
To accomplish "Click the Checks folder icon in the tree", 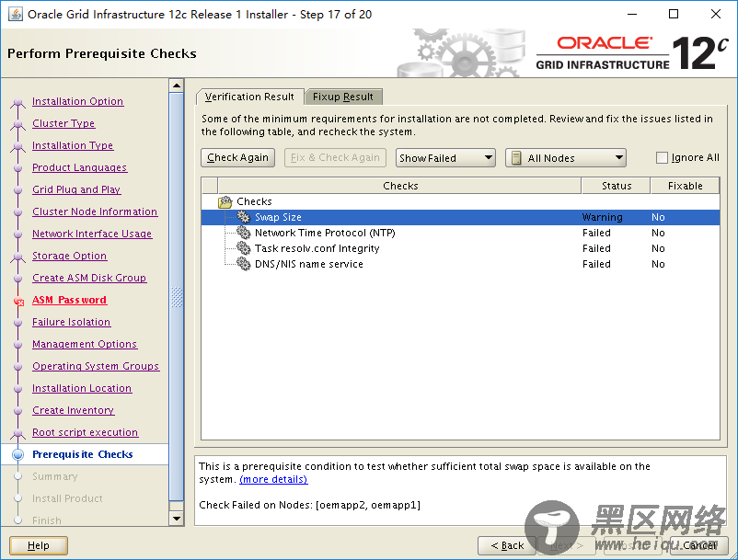I will [225, 201].
